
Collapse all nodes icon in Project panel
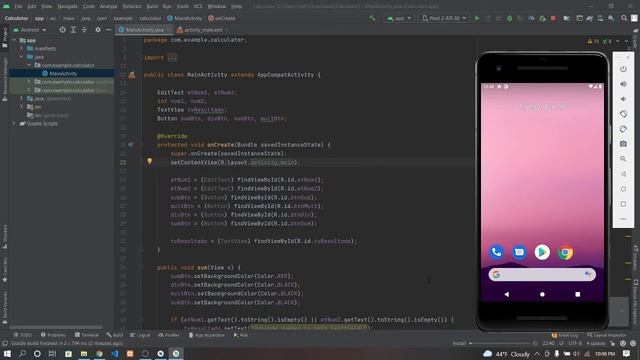pyautogui.click(x=84, y=30)
